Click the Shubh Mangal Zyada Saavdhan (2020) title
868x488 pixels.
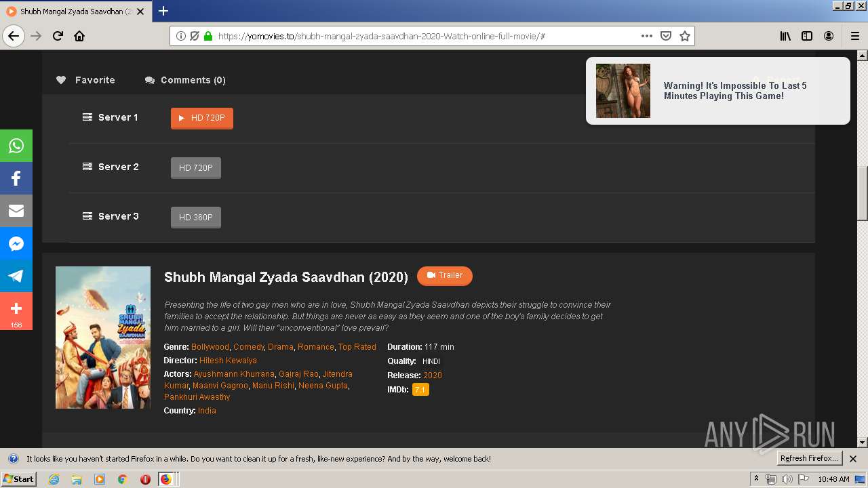286,277
